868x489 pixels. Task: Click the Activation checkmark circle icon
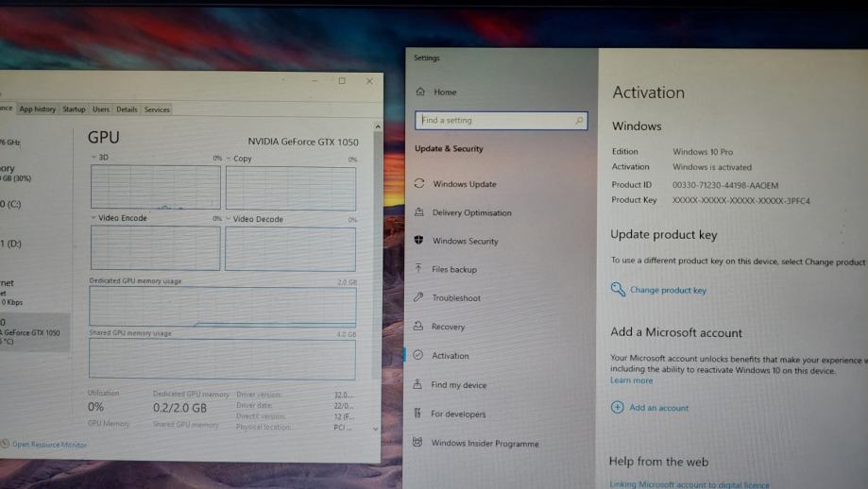click(418, 355)
